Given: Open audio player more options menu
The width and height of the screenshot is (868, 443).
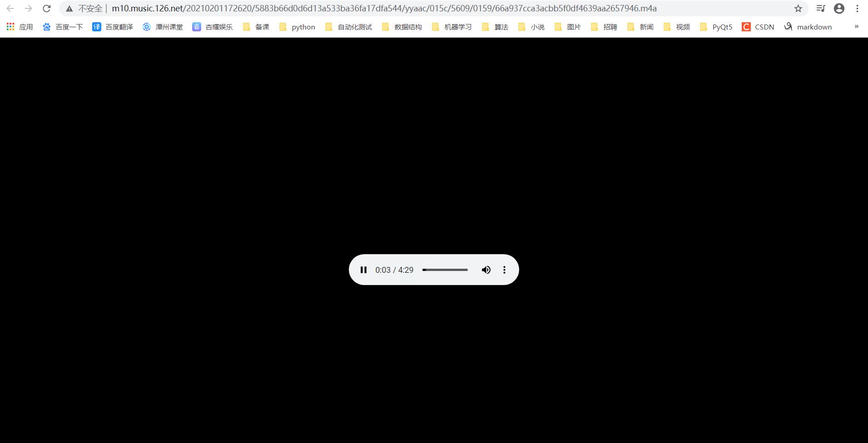Looking at the screenshot, I should (504, 270).
